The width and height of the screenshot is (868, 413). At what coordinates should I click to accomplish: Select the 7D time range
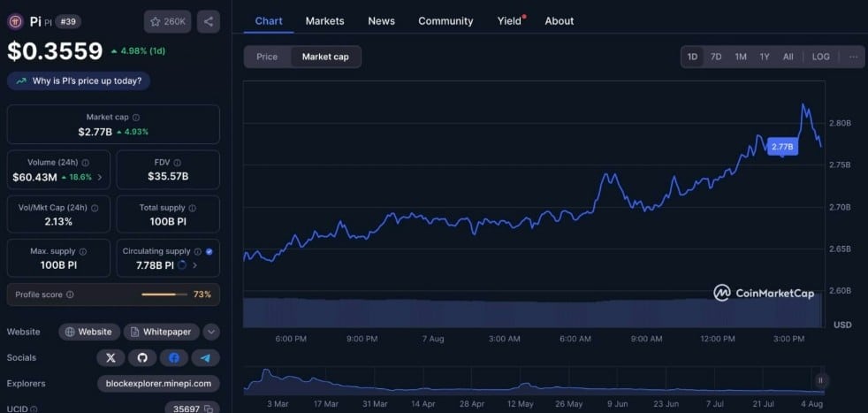pyautogui.click(x=716, y=57)
